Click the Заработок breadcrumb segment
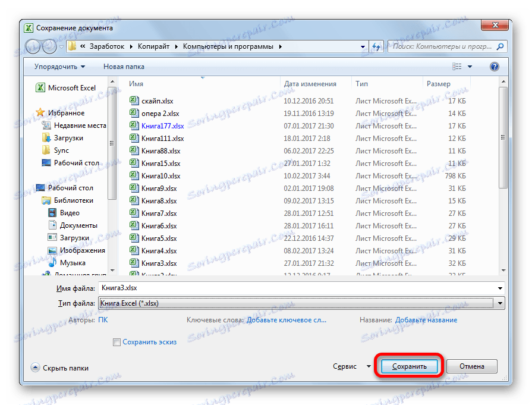532x405 pixels. pos(107,46)
